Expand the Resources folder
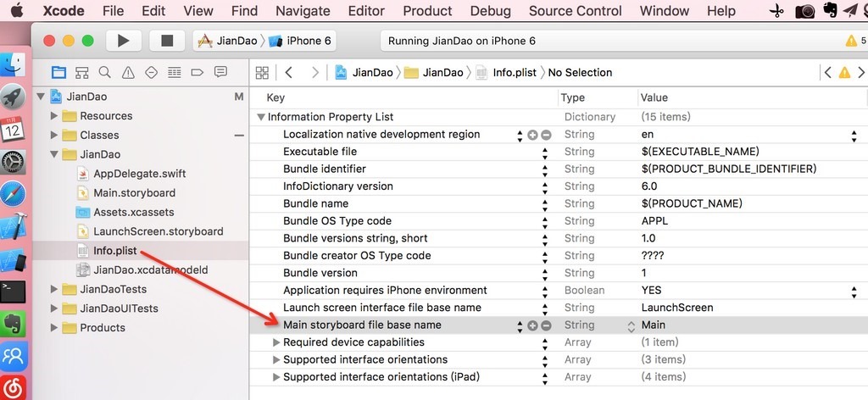 [55, 116]
